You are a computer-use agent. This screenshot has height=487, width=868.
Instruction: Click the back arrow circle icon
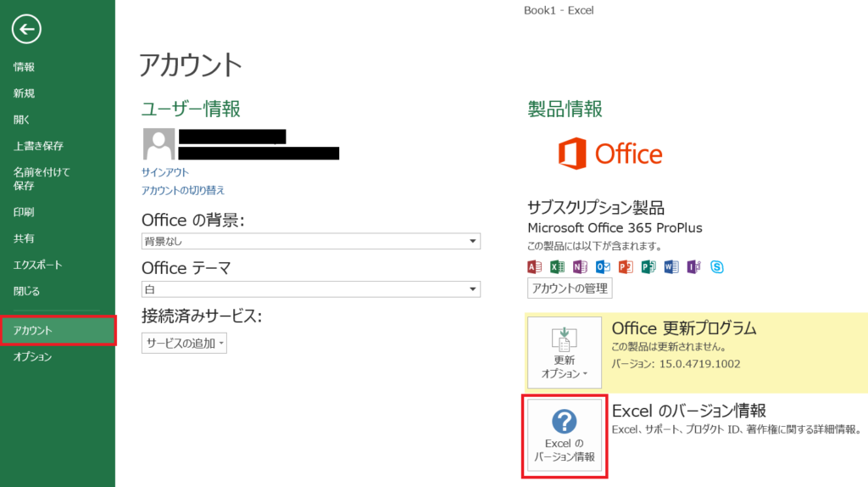[26, 29]
